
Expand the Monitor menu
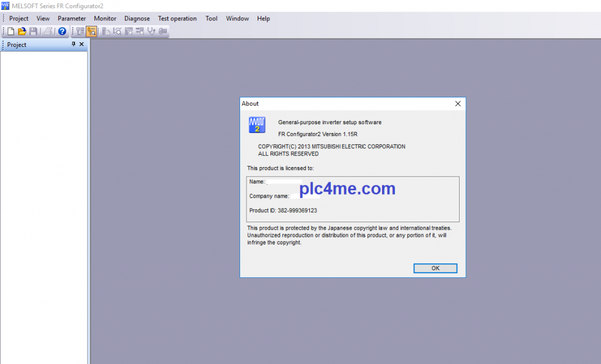[x=105, y=18]
